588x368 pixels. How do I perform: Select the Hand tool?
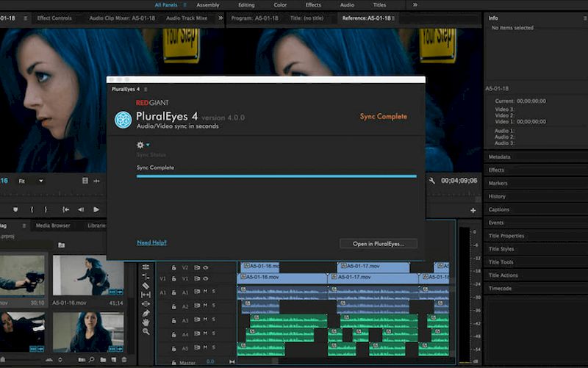click(146, 322)
